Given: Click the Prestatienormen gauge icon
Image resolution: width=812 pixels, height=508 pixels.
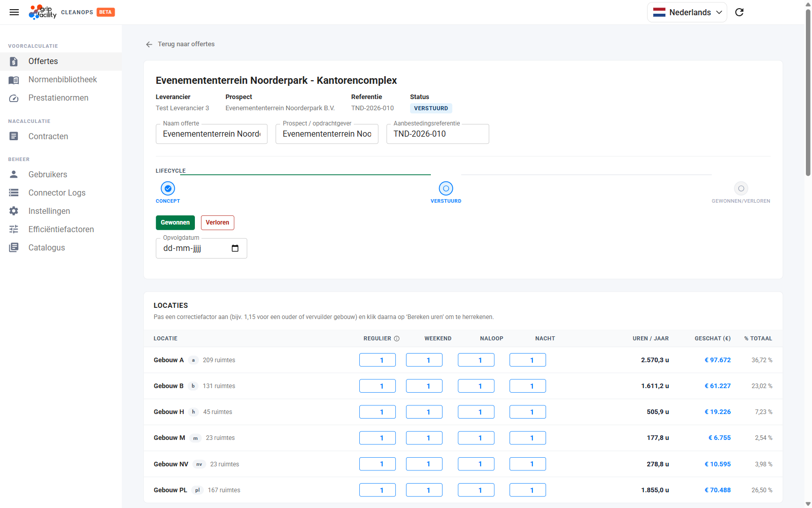Looking at the screenshot, I should [14, 98].
